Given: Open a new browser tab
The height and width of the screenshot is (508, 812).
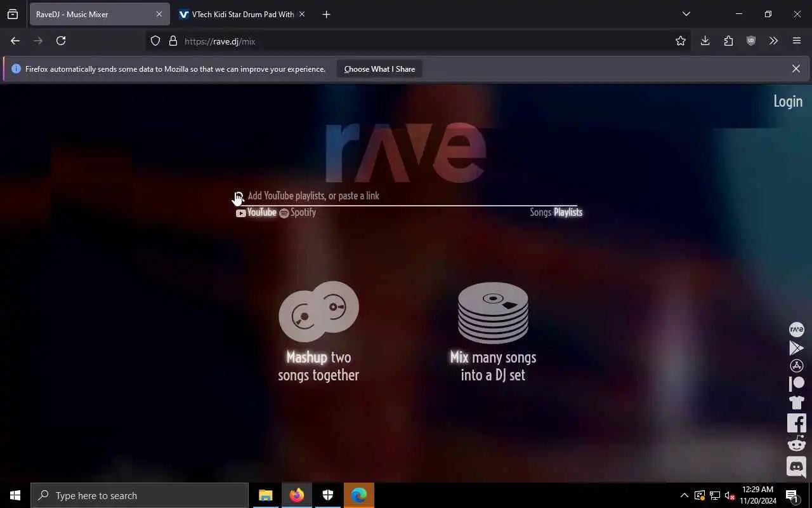Looking at the screenshot, I should tap(326, 14).
